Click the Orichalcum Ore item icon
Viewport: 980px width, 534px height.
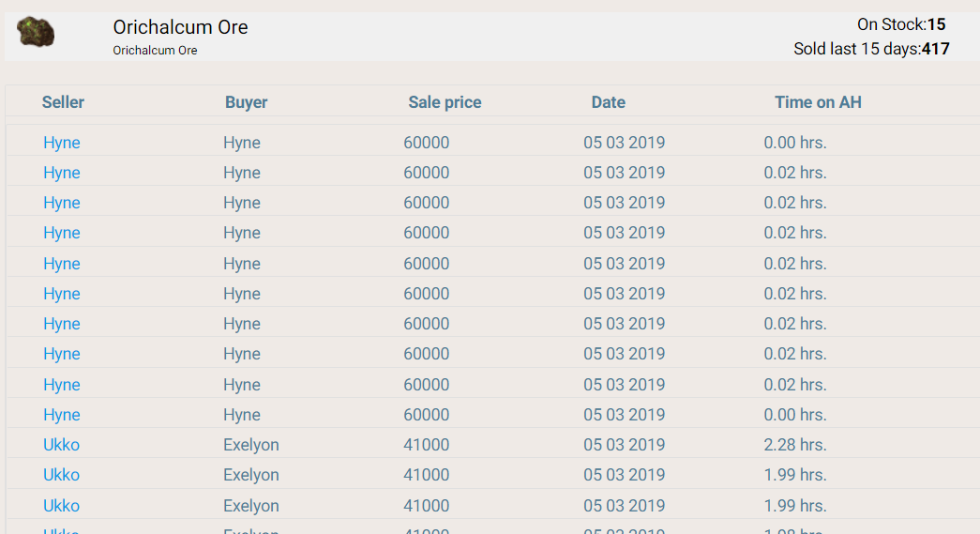37,33
